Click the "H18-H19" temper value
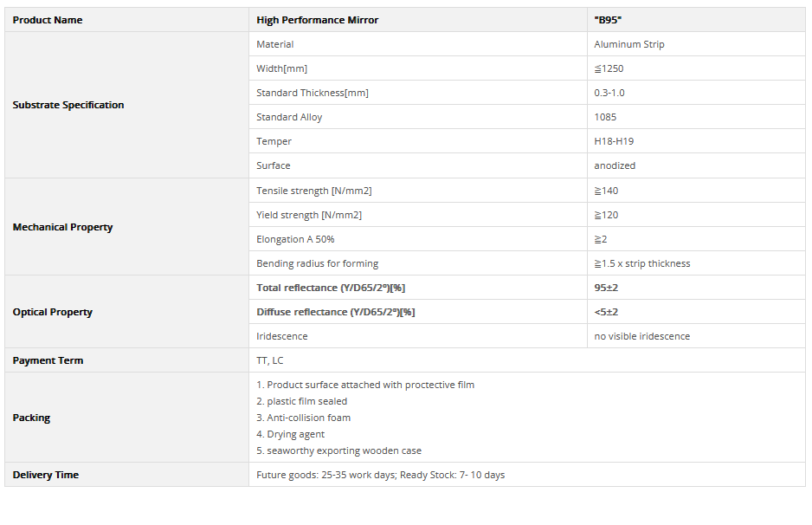 (614, 141)
